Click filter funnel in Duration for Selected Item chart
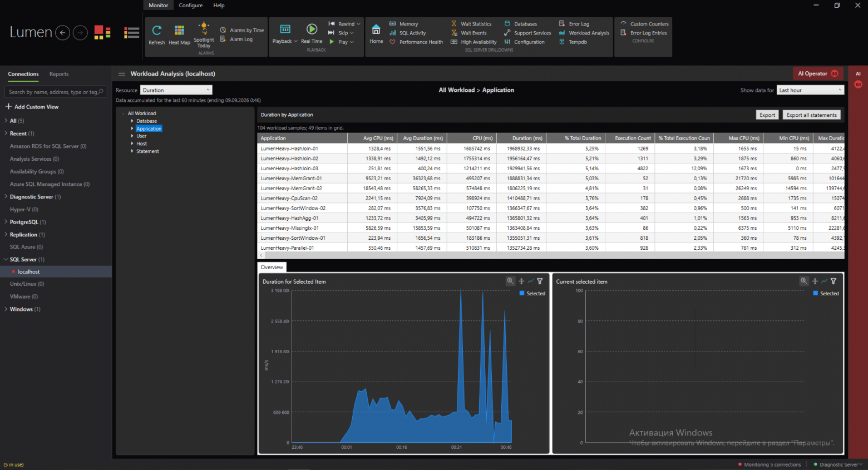 (x=540, y=281)
